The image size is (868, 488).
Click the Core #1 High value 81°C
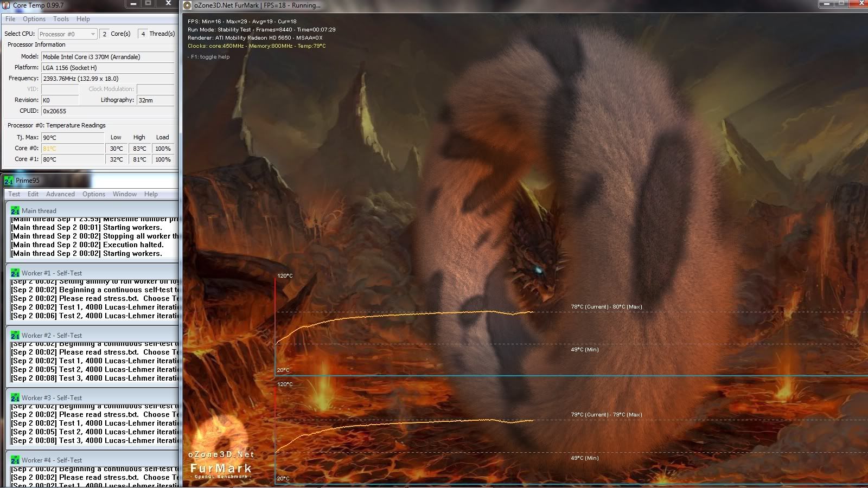pyautogui.click(x=139, y=159)
